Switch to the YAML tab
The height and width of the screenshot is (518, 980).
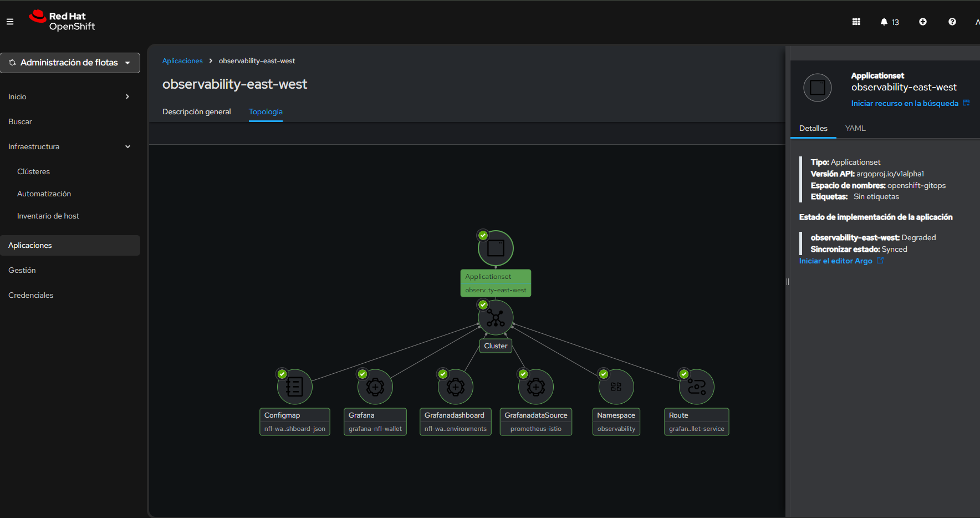click(x=855, y=128)
